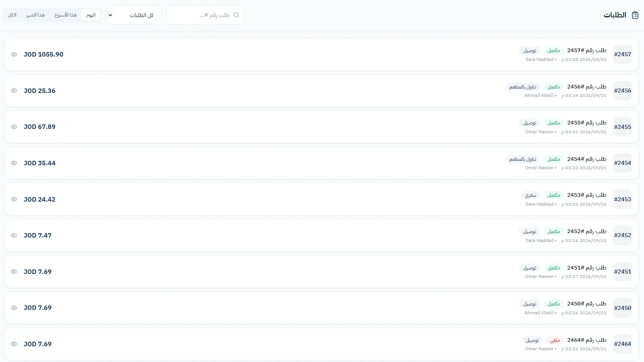Switch to هذا الشهر tab
The width and height of the screenshot is (644, 362).
35,15
